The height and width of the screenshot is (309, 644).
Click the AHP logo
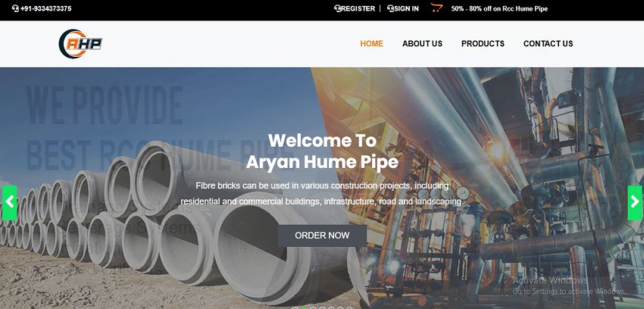click(80, 44)
